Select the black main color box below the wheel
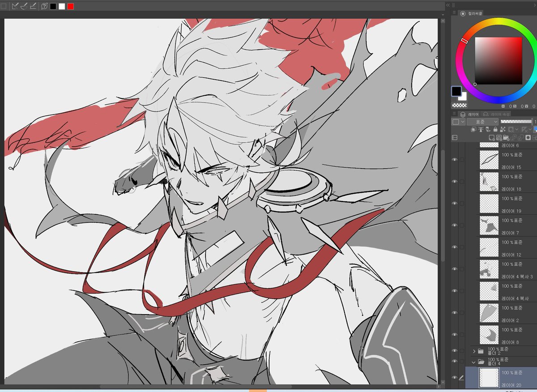This screenshot has height=392, width=537. [456, 91]
